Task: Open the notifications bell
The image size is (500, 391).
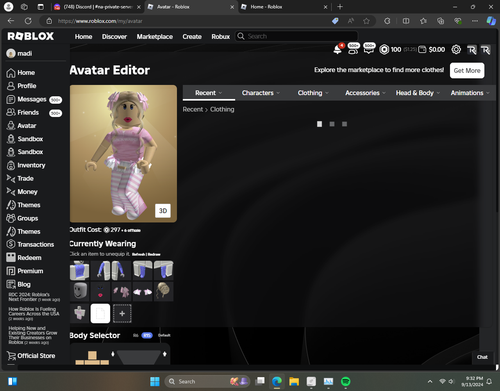Action: pyautogui.click(x=338, y=50)
